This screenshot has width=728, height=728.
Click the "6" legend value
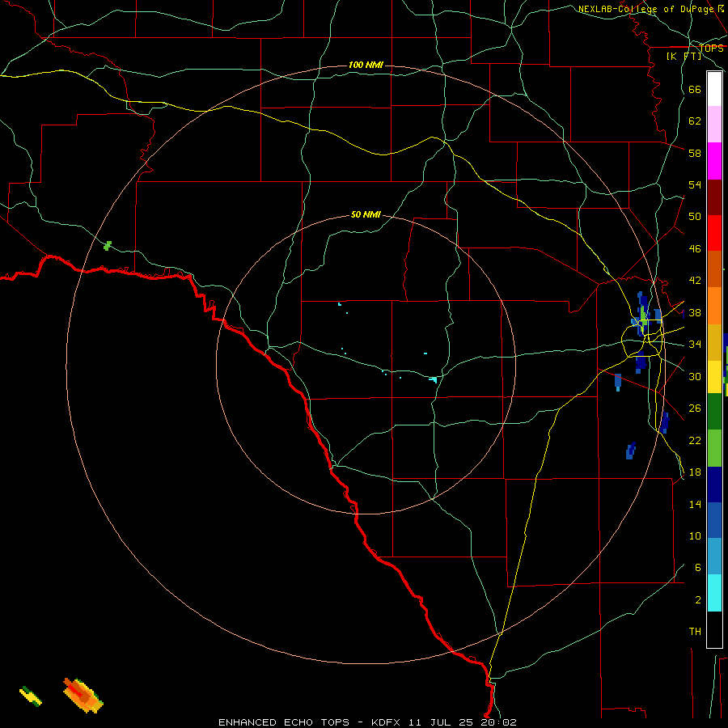[698, 568]
